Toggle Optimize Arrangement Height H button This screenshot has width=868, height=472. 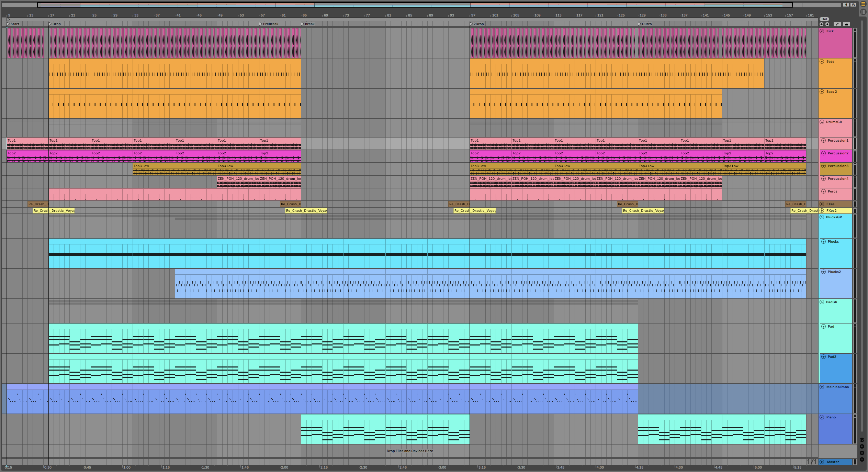pyautogui.click(x=846, y=5)
